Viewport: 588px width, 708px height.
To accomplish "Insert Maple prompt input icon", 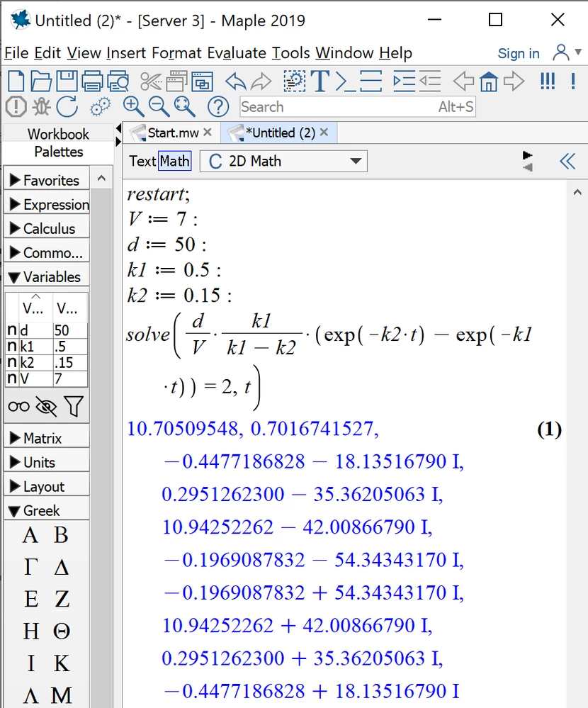I will [x=345, y=82].
